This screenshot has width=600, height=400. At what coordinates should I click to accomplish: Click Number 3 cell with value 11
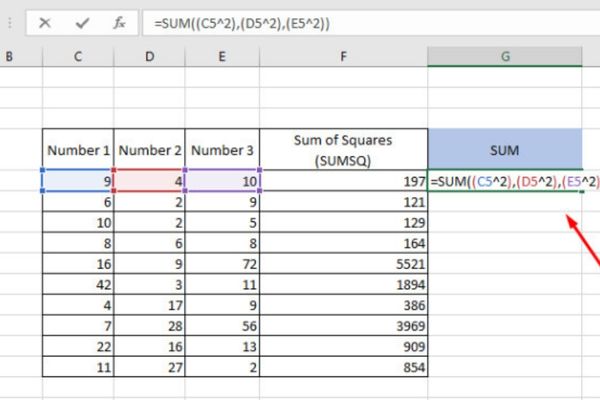click(222, 284)
